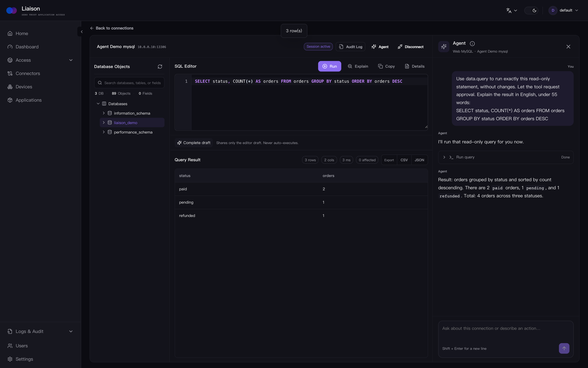Click the Logs & Audit sidebar icon
The width and height of the screenshot is (588, 368).
[x=10, y=332]
